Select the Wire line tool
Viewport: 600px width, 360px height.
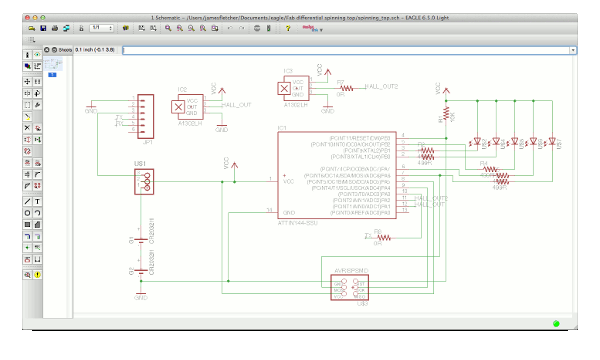coord(27,202)
